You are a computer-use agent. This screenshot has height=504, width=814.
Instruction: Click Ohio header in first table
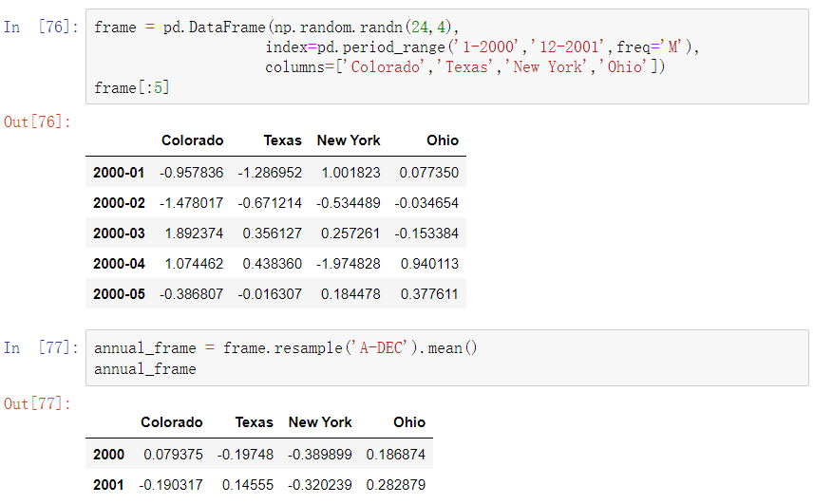click(443, 140)
